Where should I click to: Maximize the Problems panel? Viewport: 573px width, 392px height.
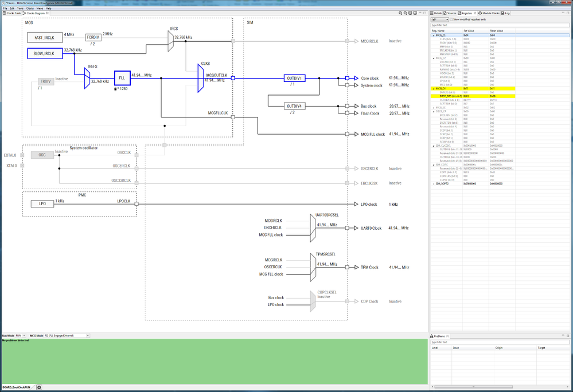click(568, 336)
